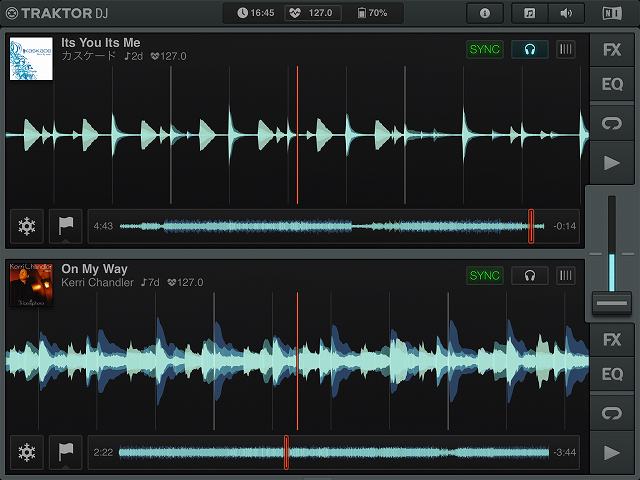Open the info button in the top bar

click(x=484, y=13)
